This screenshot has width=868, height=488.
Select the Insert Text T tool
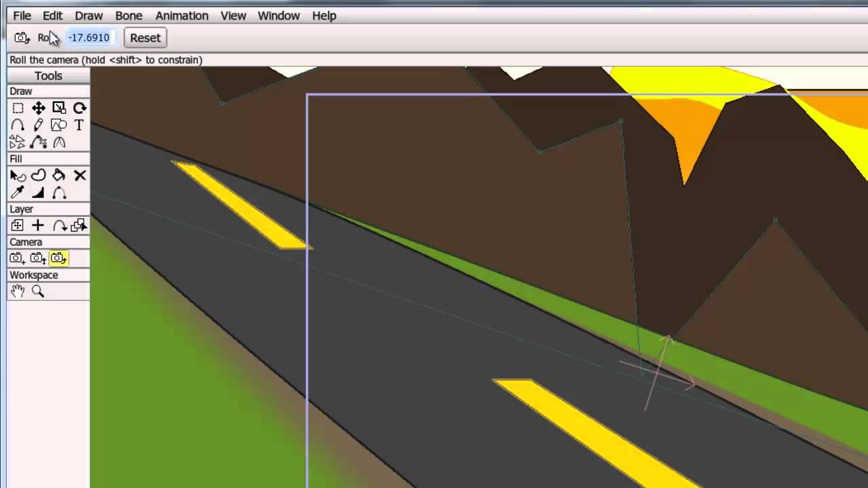[x=79, y=125]
